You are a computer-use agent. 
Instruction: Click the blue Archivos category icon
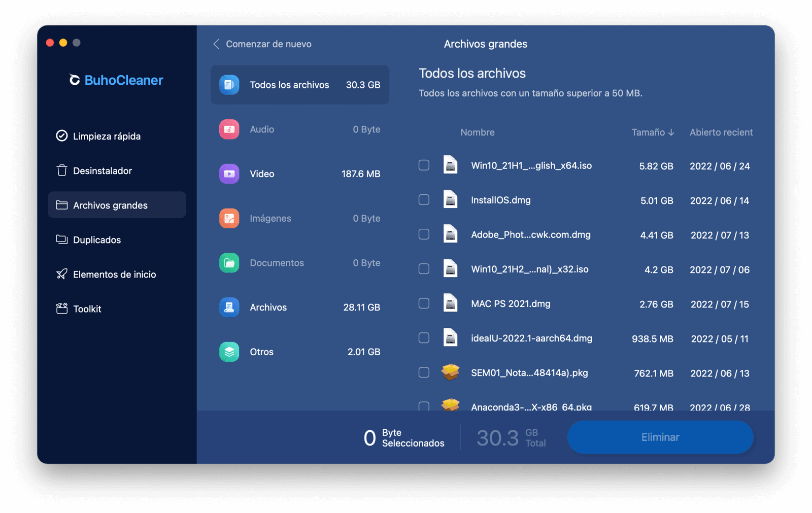(229, 307)
